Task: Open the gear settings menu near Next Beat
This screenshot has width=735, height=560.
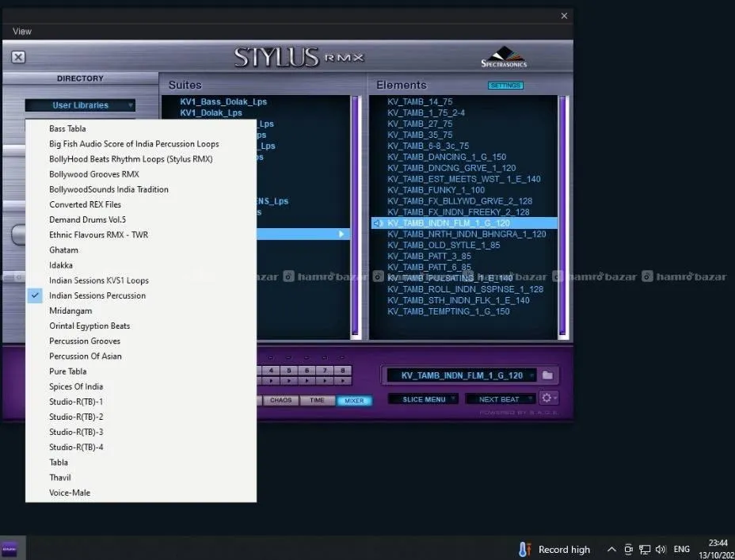Action: [x=548, y=398]
